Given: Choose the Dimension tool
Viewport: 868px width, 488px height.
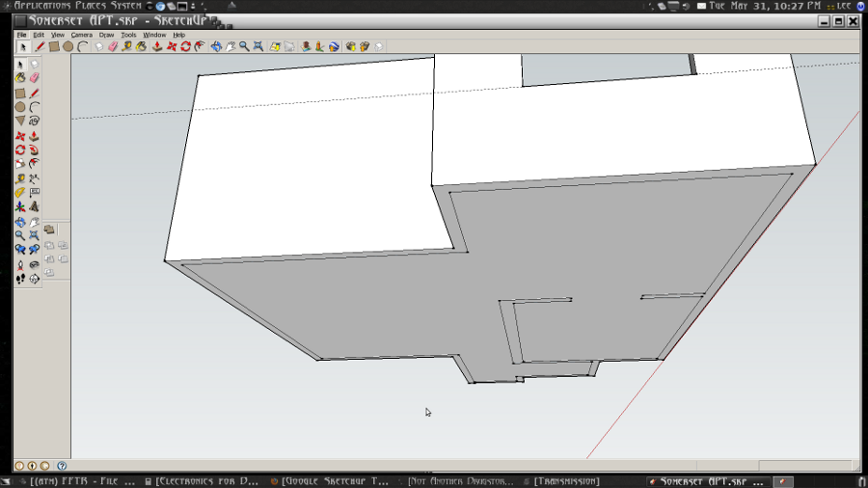Looking at the screenshot, I should point(35,178).
